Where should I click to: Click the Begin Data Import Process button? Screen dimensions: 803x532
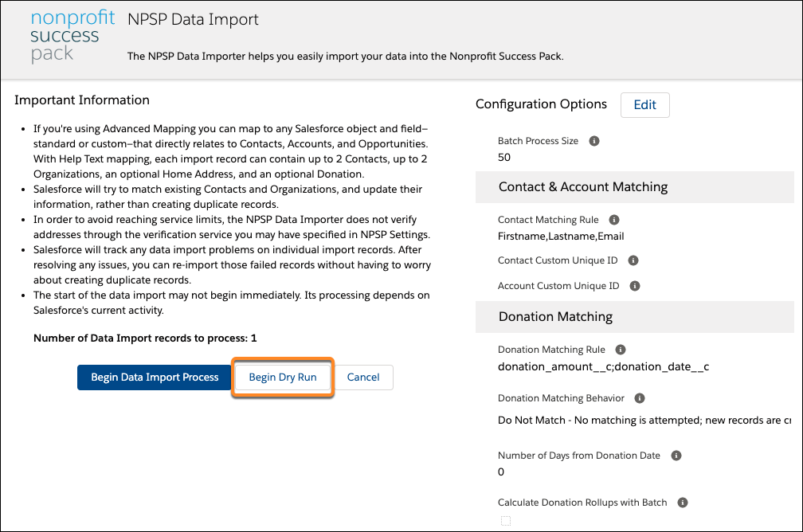(x=155, y=377)
